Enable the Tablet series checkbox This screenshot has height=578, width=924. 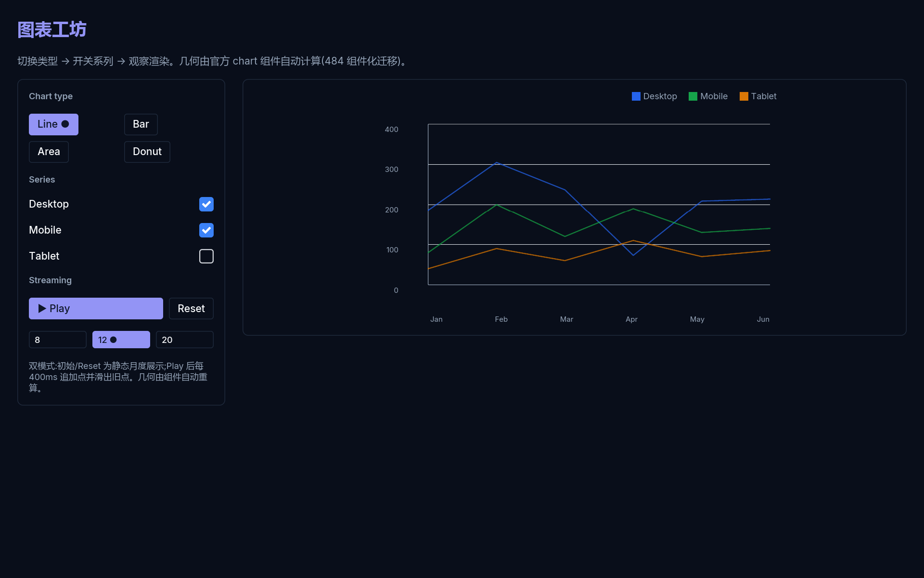pyautogui.click(x=206, y=256)
